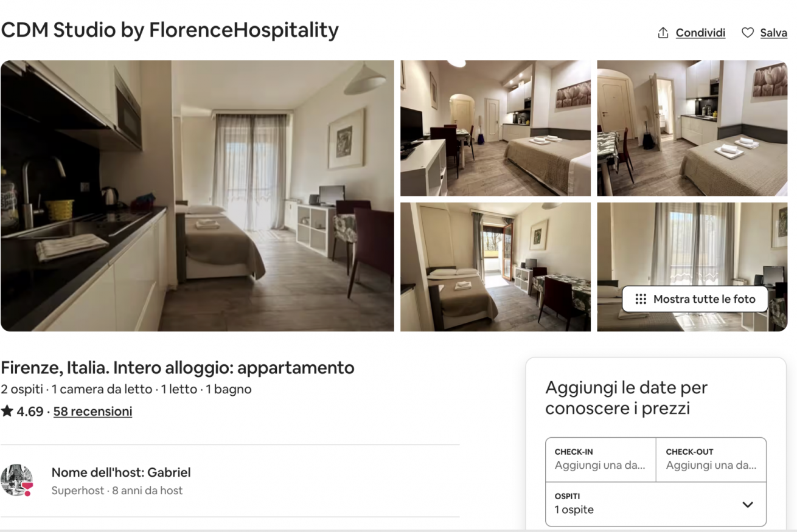Image resolution: width=797 pixels, height=532 pixels.
Task: Open bottom middle photo with open balcony door
Action: tap(495, 267)
